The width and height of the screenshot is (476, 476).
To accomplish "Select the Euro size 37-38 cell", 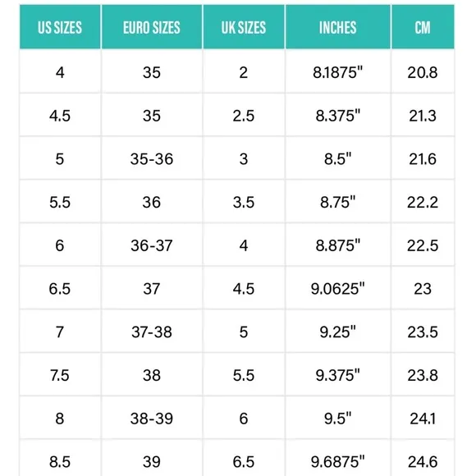I will (x=152, y=332).
